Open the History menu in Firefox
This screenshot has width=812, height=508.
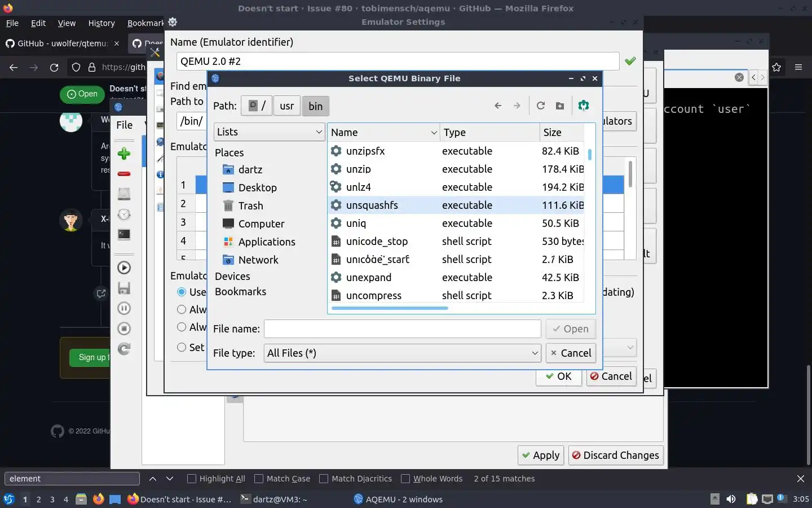tap(101, 23)
